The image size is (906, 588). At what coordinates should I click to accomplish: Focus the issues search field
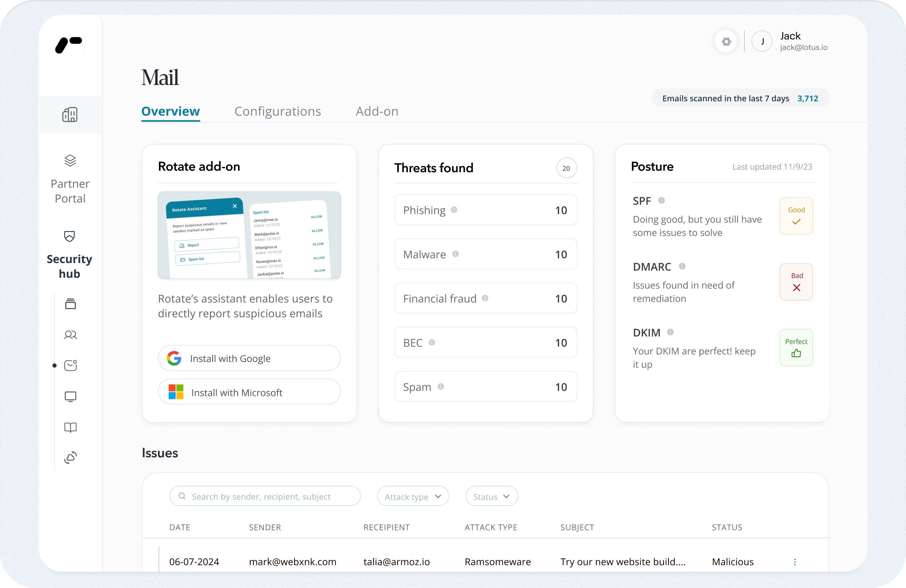coord(265,496)
